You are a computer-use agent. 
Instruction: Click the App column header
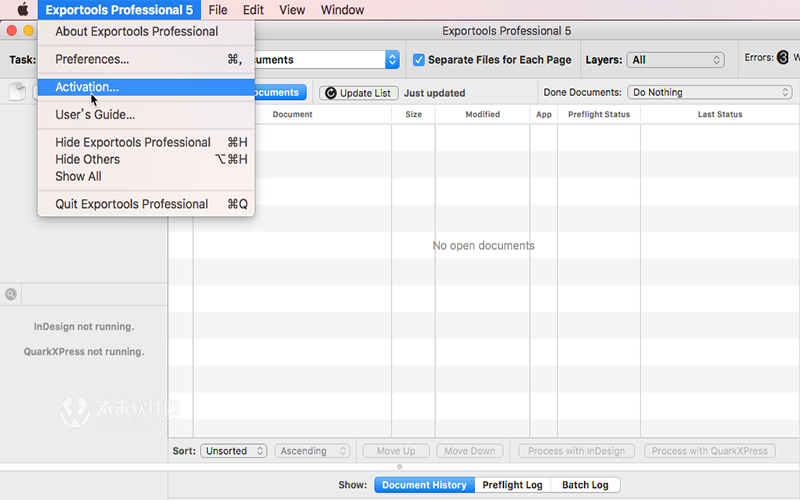543,114
